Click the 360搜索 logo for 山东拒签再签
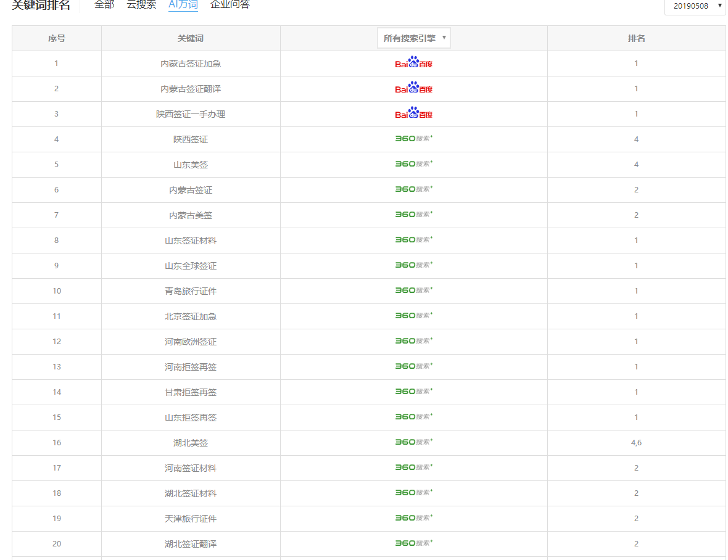The height and width of the screenshot is (560, 728). (414, 417)
